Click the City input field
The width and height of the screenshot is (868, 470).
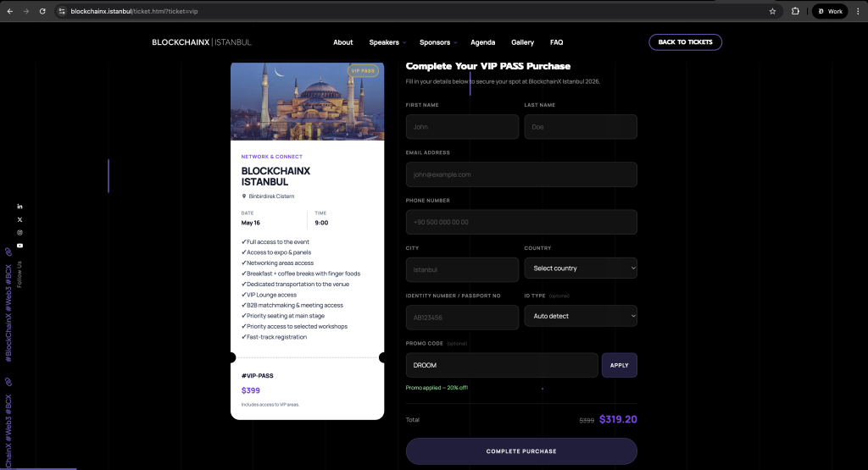462,269
